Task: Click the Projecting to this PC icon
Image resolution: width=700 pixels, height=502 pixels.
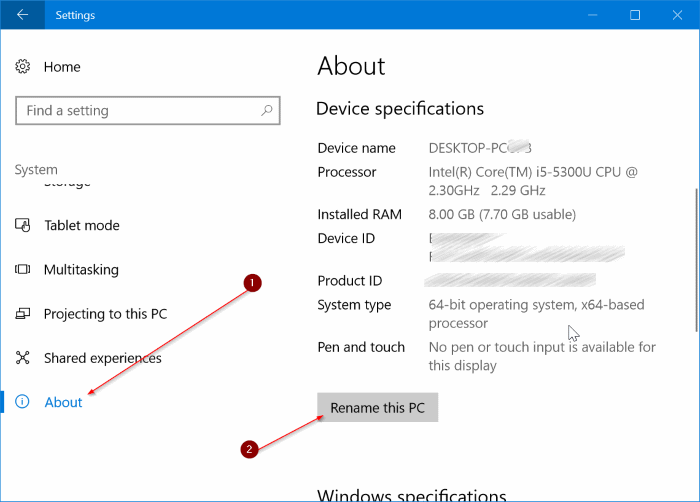Action: 22,314
